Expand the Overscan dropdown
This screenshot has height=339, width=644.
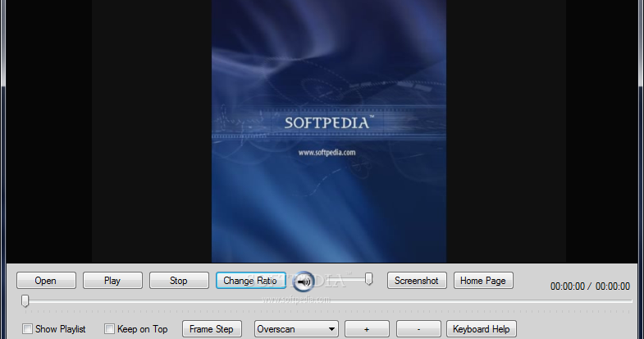[296, 328]
